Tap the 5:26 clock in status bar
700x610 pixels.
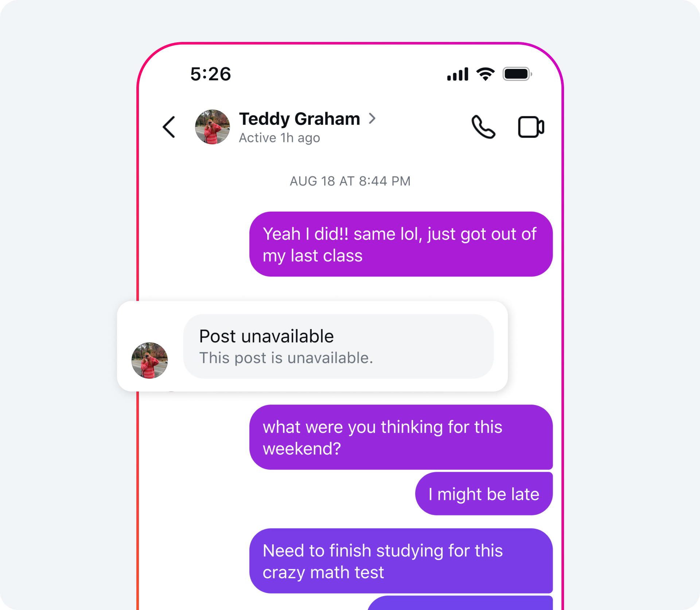coord(210,74)
